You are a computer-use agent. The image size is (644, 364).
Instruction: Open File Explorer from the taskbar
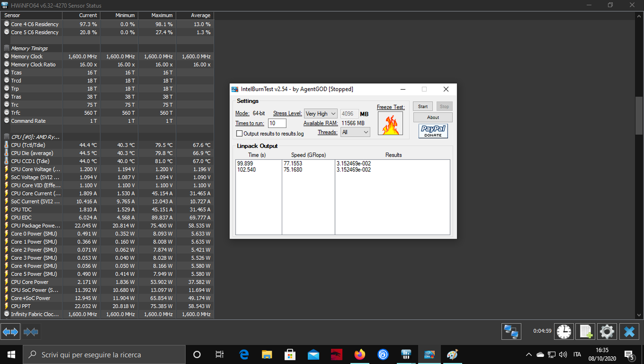(267, 354)
